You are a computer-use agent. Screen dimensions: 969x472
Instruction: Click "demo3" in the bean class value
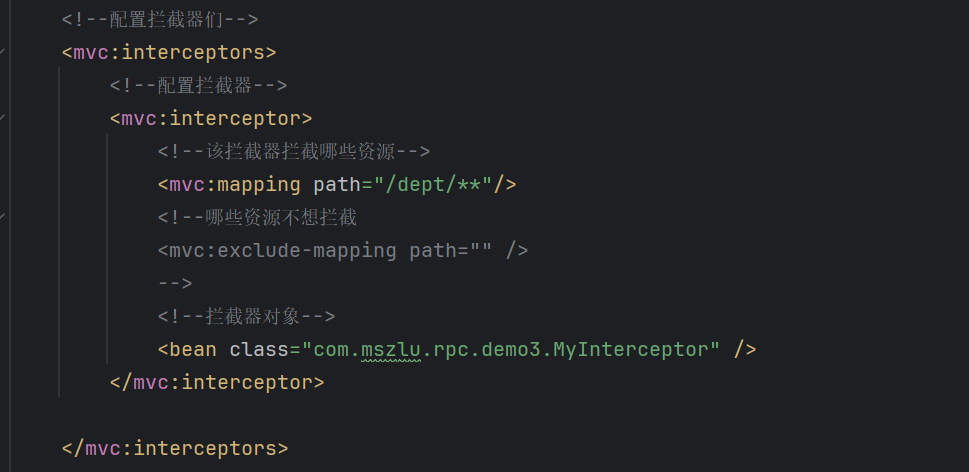510,350
